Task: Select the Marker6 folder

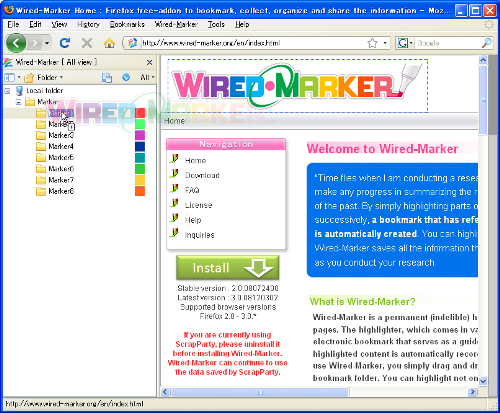Action: pos(61,169)
